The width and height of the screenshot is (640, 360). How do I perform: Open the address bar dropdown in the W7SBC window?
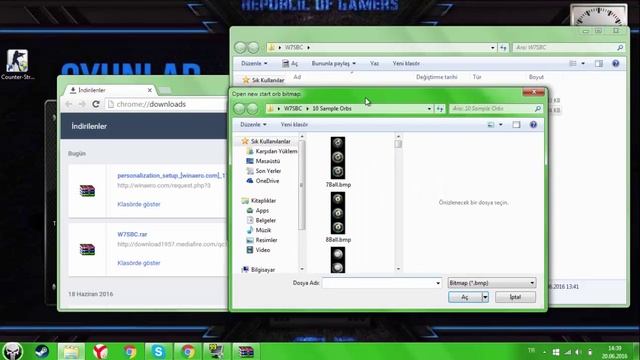(493, 48)
